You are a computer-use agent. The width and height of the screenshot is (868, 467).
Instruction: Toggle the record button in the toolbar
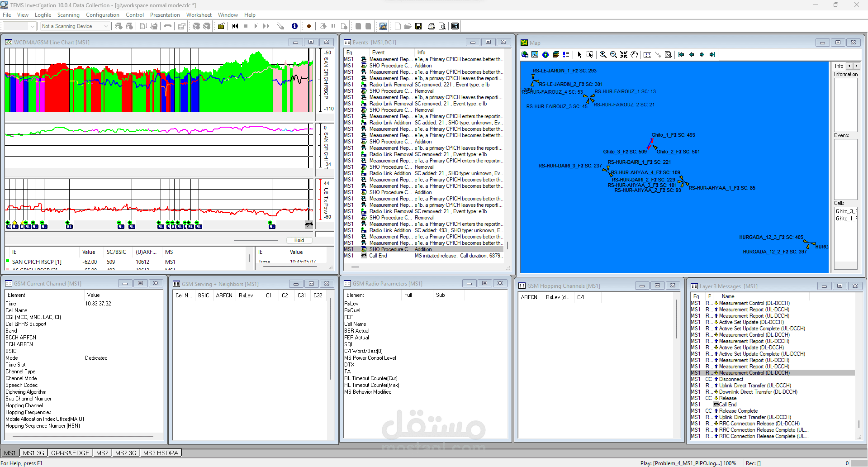point(309,26)
